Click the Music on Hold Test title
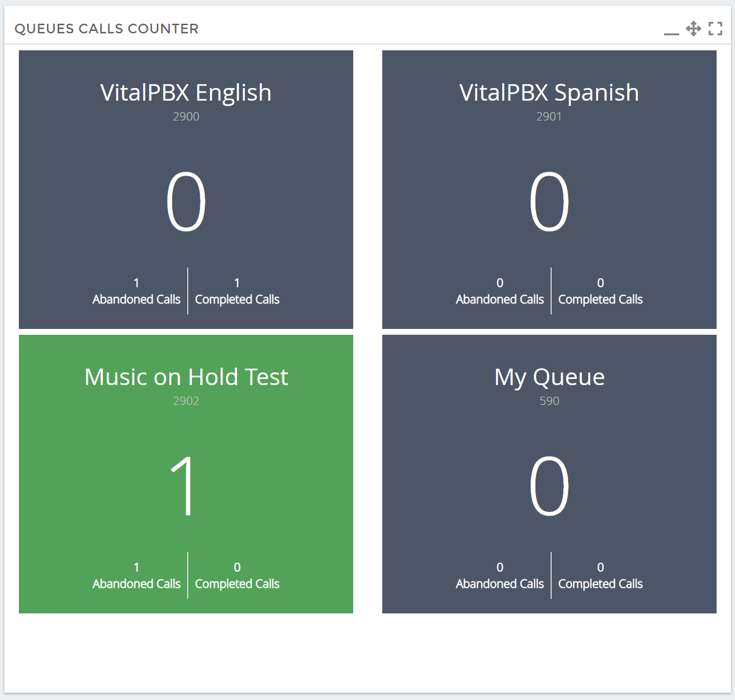 (186, 377)
